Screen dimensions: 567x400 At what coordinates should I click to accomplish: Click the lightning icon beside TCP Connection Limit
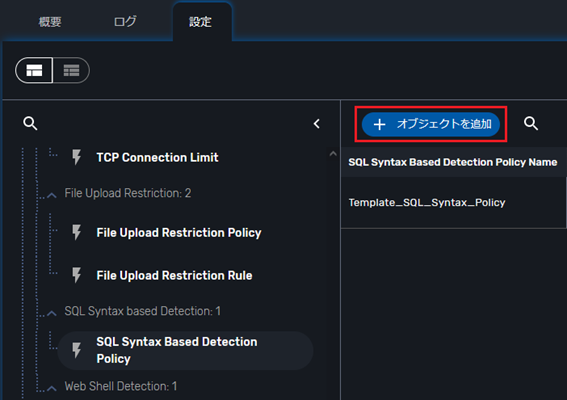76,157
